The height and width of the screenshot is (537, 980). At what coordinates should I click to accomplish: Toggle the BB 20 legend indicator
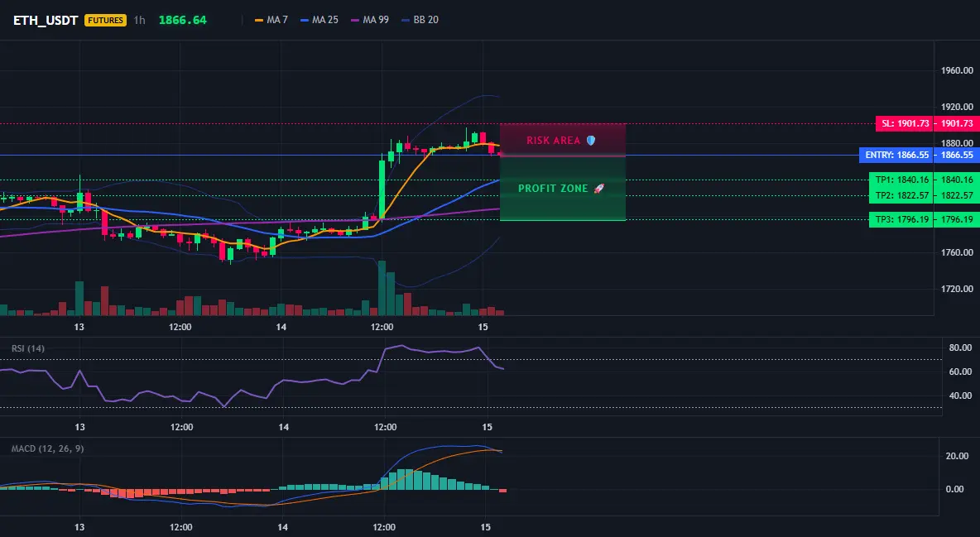[x=420, y=20]
